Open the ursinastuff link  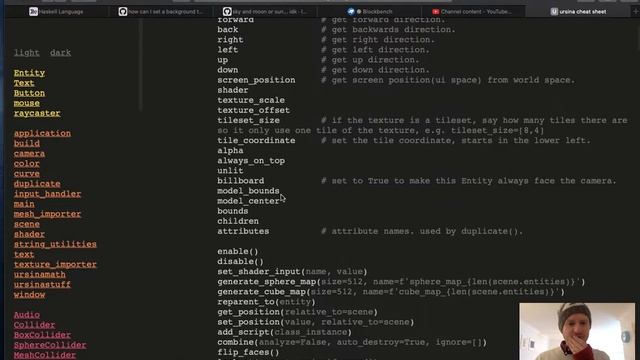coord(42,284)
